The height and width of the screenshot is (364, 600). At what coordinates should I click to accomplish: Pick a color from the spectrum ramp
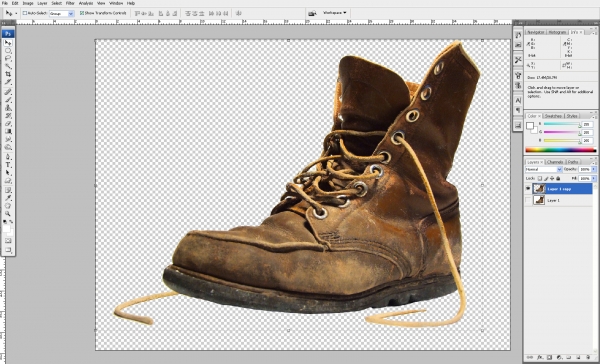pos(560,150)
